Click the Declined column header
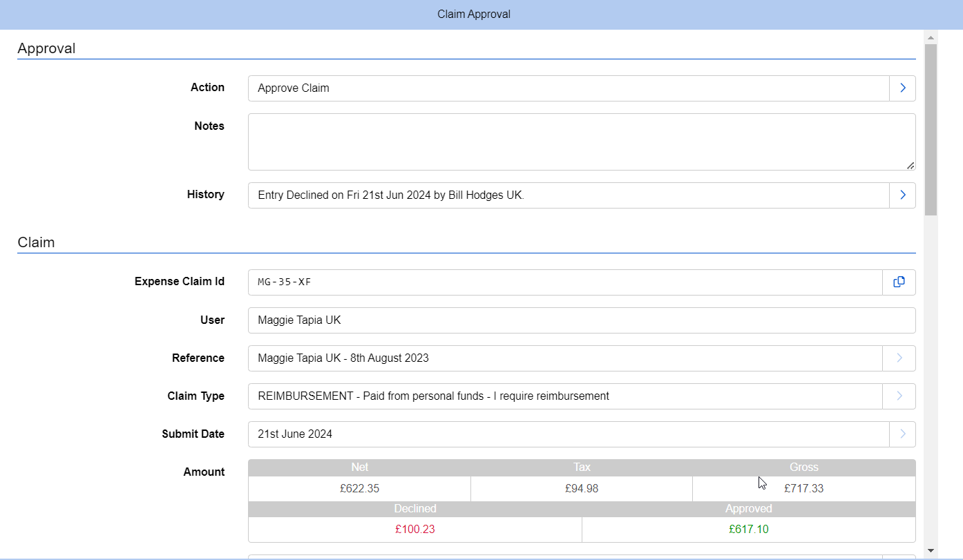Screen dimensions: 963x560 tap(415, 509)
